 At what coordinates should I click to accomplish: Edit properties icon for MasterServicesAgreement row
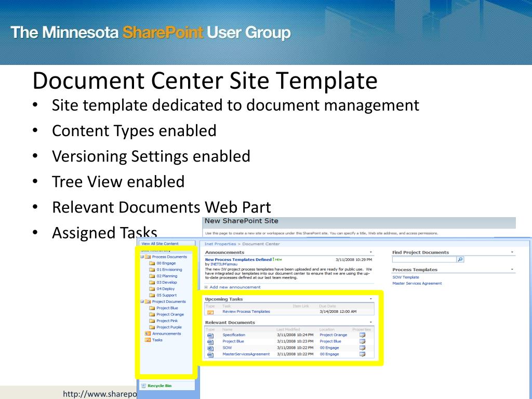(362, 354)
